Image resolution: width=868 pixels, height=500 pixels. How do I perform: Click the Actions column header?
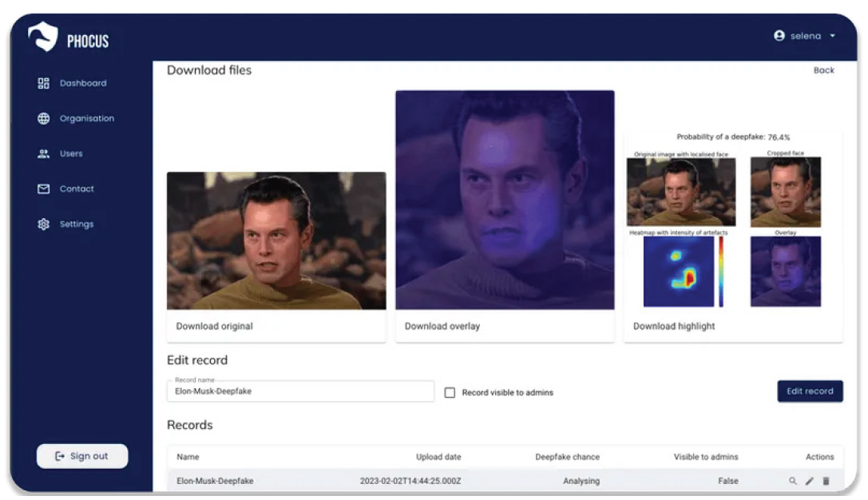[819, 457]
